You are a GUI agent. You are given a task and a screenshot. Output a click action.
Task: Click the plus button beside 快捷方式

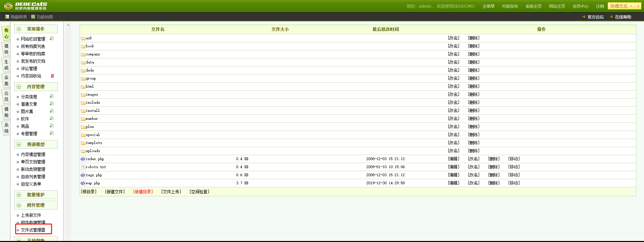(638, 6)
